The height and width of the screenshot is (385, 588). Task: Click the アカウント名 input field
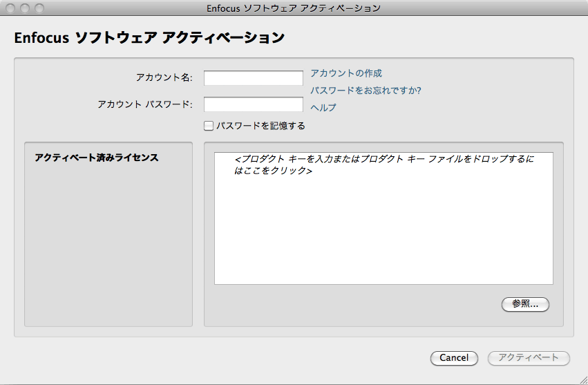[254, 78]
